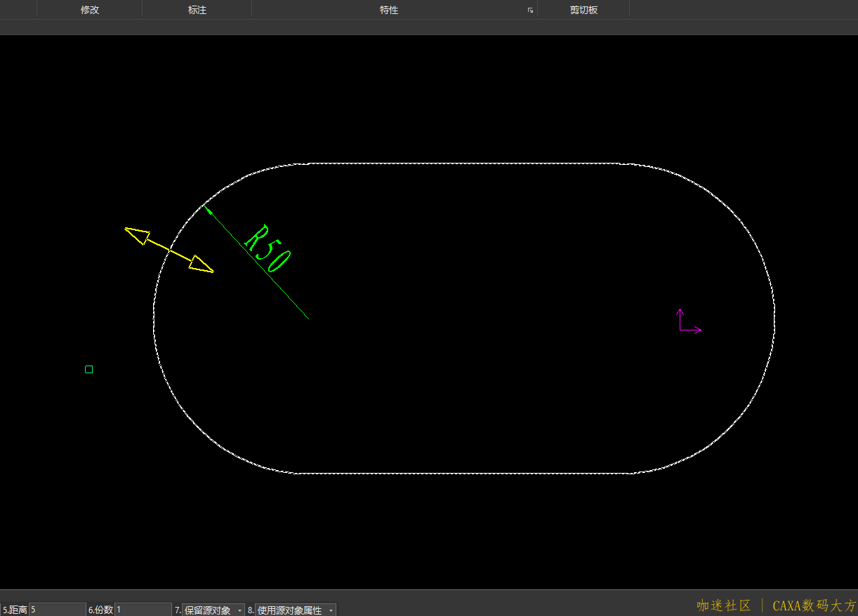Image resolution: width=858 pixels, height=616 pixels.
Task: Click the small square pickbox cursor marker
Action: (x=89, y=370)
